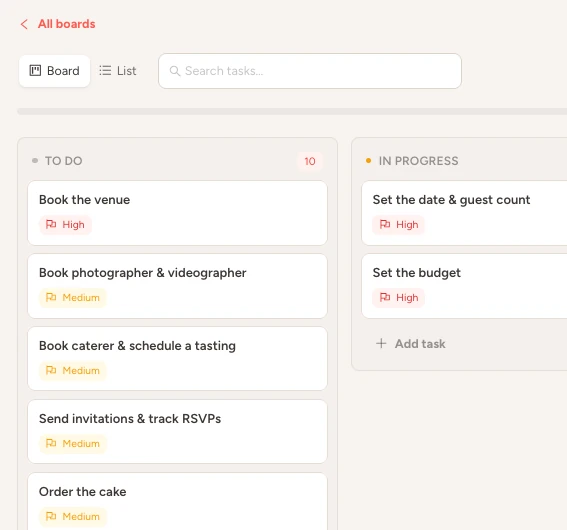This screenshot has width=567, height=530.
Task: Click the Board view kanban icon
Action: [x=35, y=70]
